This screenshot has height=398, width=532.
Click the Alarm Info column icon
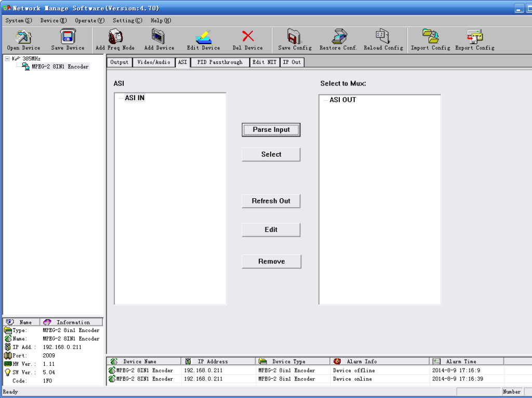click(x=337, y=361)
